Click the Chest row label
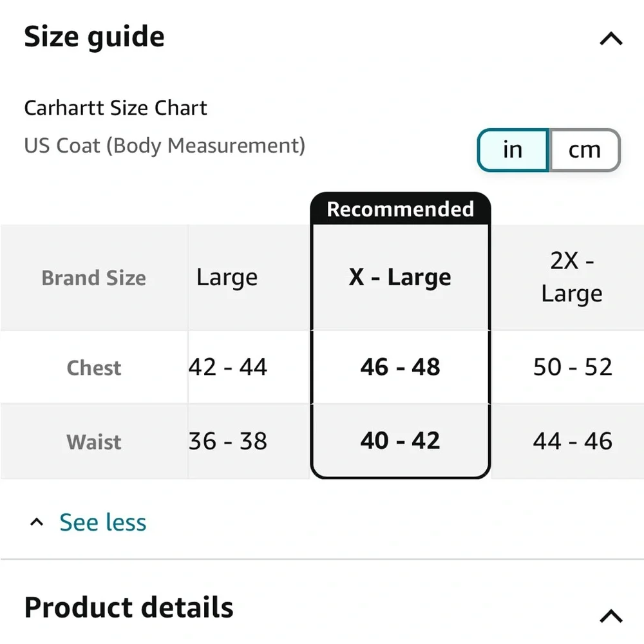The width and height of the screenshot is (644, 644). pos(94,368)
